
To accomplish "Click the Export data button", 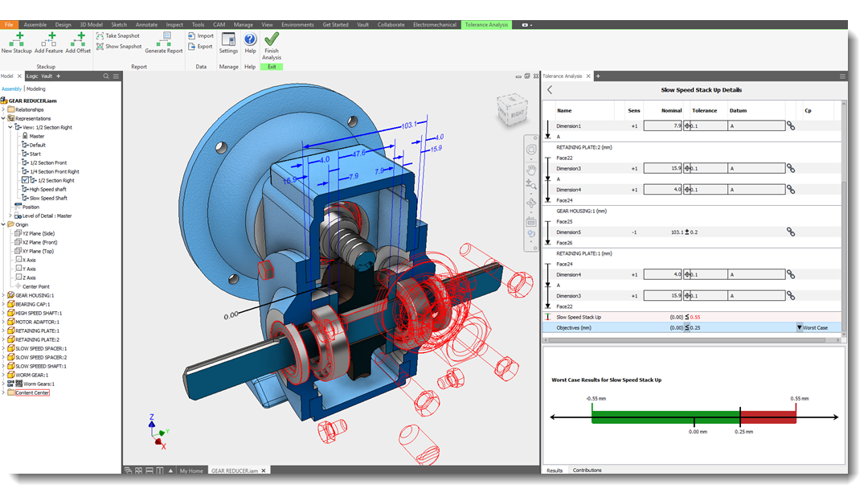I will (x=200, y=47).
